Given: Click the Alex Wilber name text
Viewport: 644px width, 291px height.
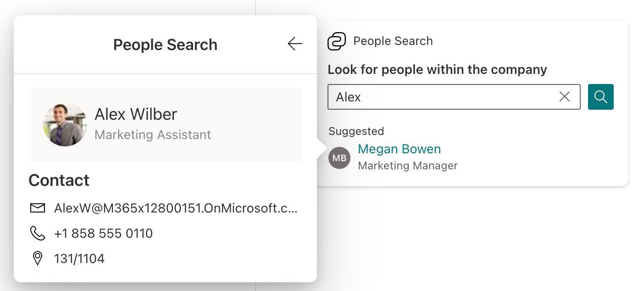Looking at the screenshot, I should pos(136,114).
